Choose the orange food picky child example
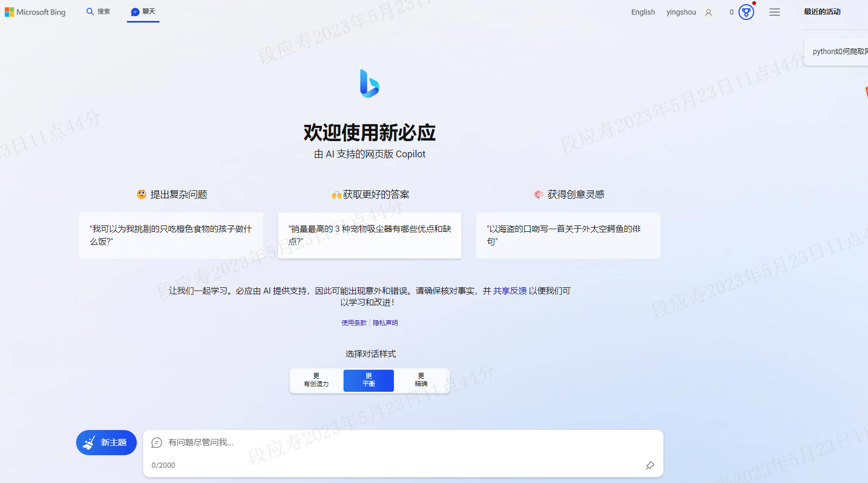Image resolution: width=868 pixels, height=483 pixels. 171,235
